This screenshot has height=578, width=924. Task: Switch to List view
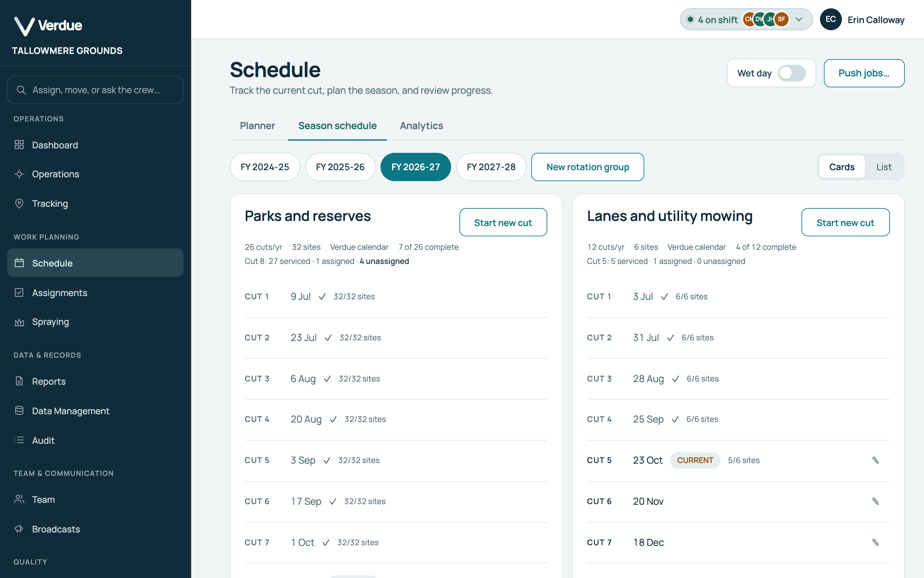coord(884,167)
